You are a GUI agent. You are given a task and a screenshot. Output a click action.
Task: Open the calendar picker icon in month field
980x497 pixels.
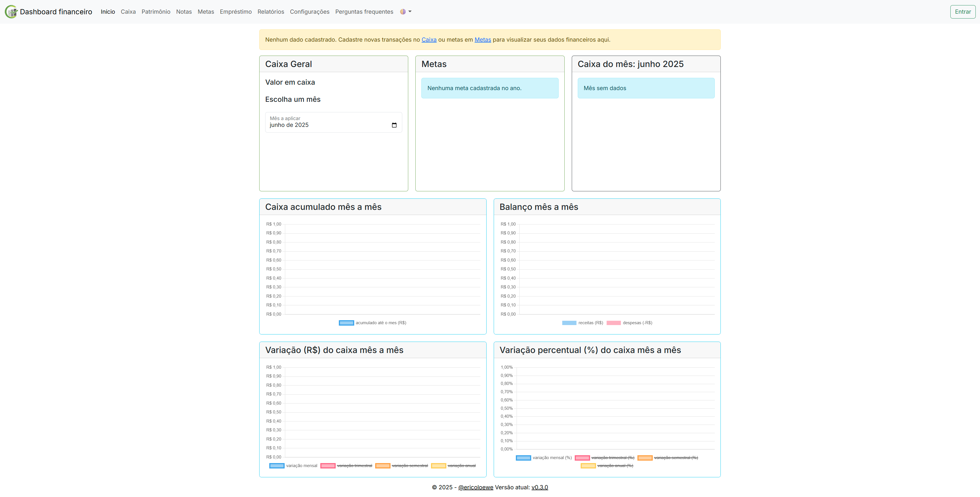tap(394, 125)
